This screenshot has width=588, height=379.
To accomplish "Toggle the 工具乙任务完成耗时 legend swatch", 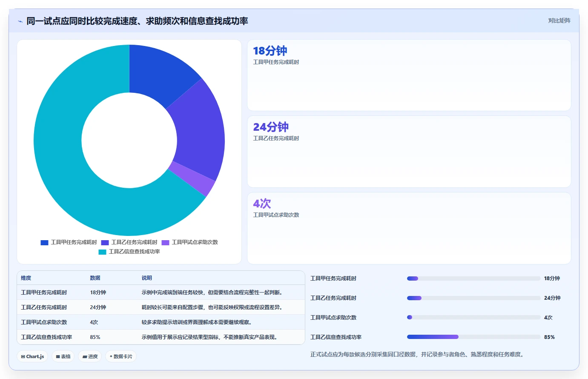I will 105,242.
